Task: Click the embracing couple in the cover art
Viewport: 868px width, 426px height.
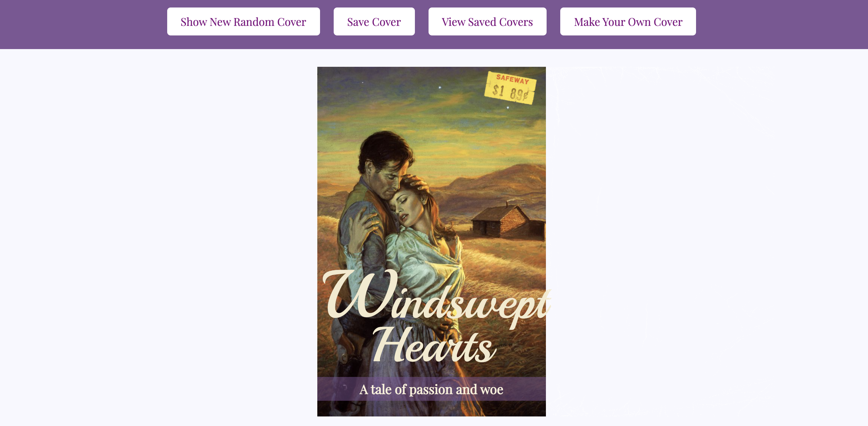Action: click(399, 239)
